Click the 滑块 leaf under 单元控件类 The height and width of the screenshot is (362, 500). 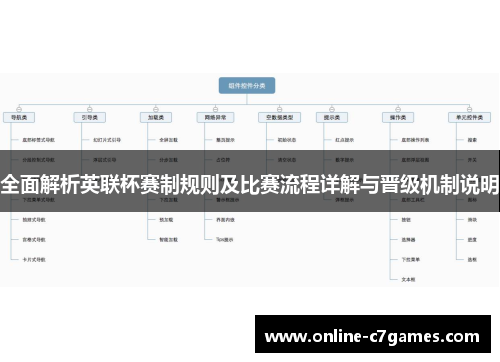pyautogui.click(x=472, y=220)
